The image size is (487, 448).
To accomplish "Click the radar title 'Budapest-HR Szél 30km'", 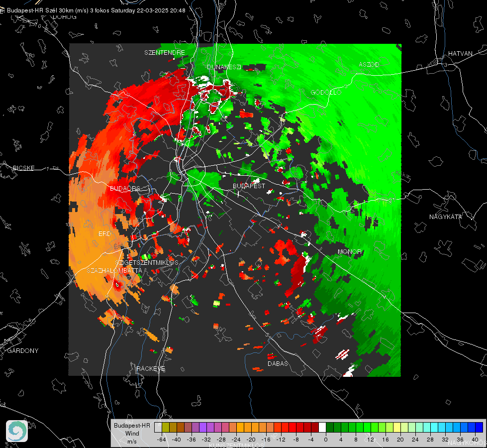I will click(40, 10).
